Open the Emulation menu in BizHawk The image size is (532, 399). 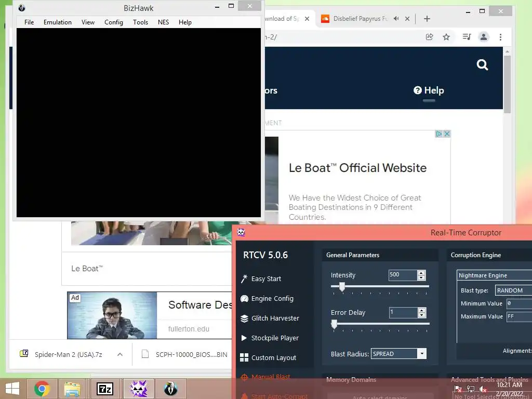pyautogui.click(x=57, y=22)
